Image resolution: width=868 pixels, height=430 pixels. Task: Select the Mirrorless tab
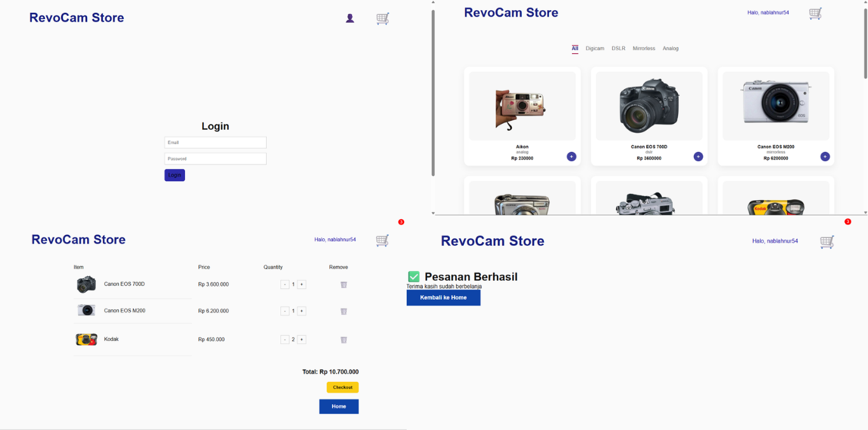pyautogui.click(x=643, y=48)
